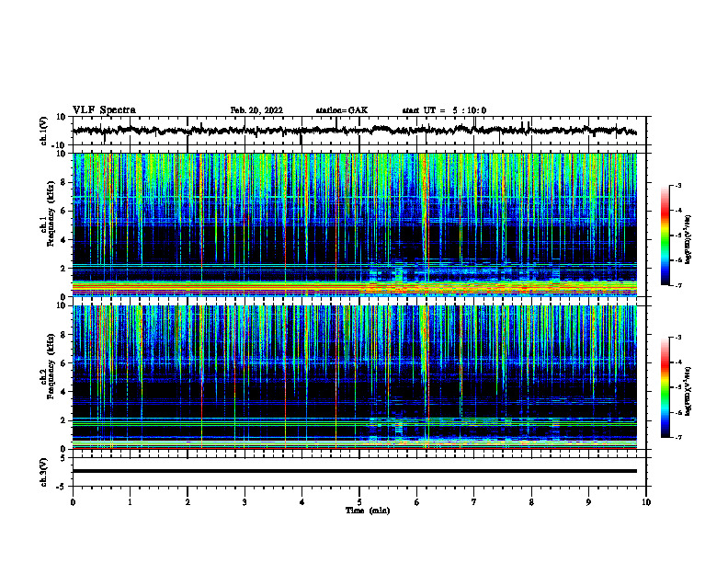Click the date 'Feb. 20, 2022'
Screen dimensions: 728x563
(256, 110)
